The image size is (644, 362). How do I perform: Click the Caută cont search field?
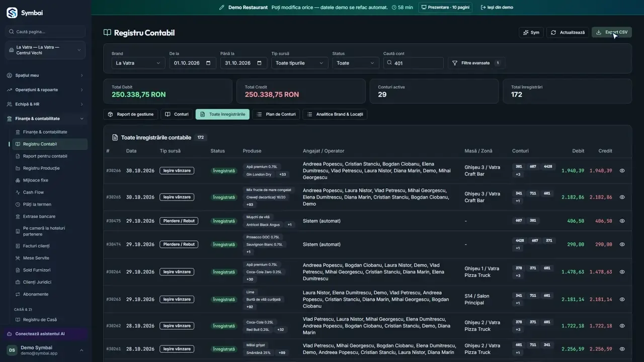414,63
